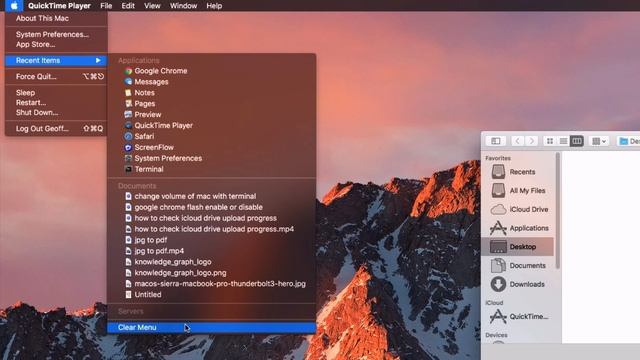Open Documents in Finder sidebar

[518, 266]
